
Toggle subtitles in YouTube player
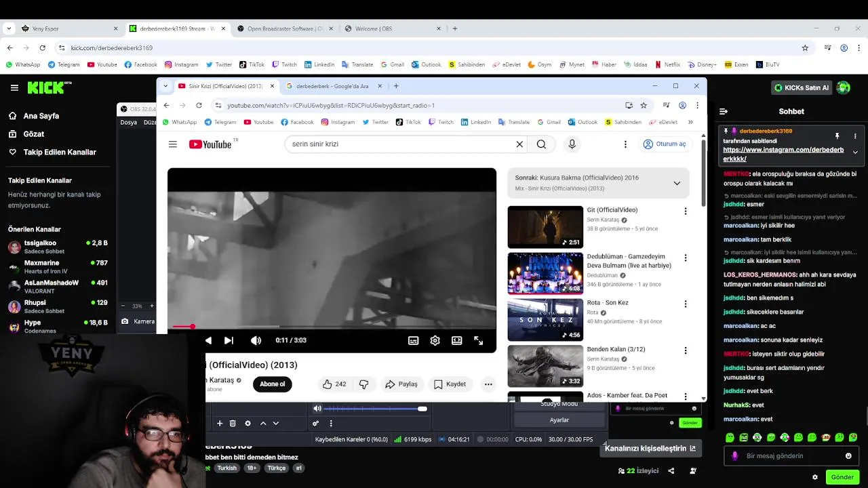click(413, 340)
